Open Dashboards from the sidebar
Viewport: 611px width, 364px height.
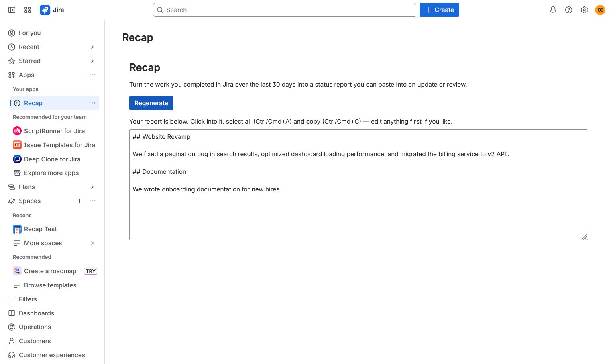(52, 313)
